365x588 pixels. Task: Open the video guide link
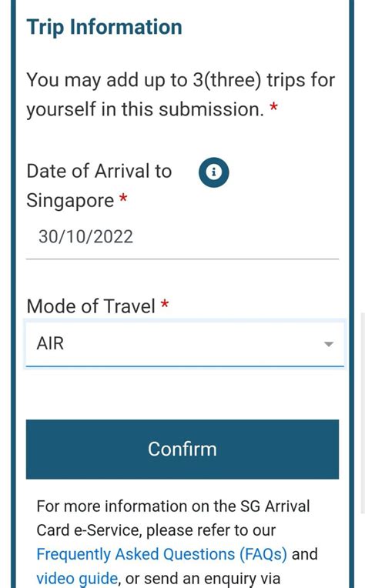tap(77, 578)
